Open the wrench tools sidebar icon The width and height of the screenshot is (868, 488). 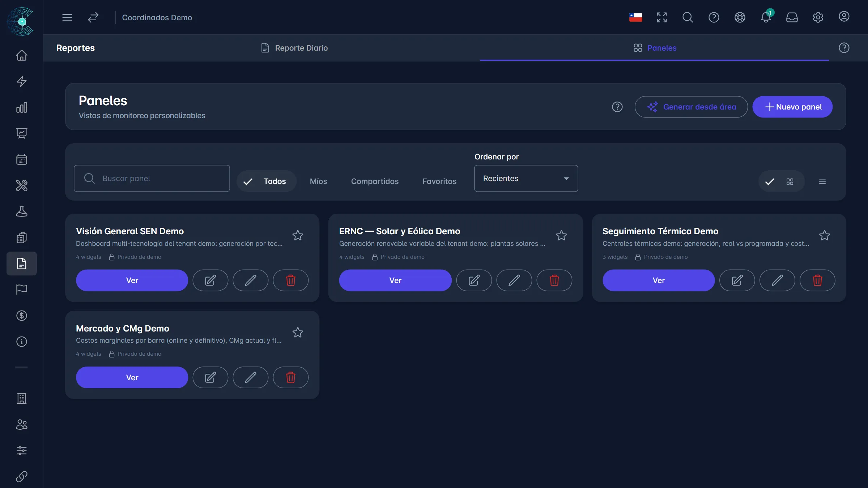(x=22, y=185)
